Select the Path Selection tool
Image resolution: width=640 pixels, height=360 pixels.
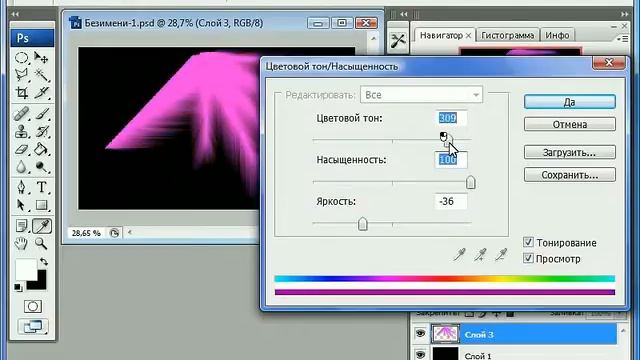point(22,205)
